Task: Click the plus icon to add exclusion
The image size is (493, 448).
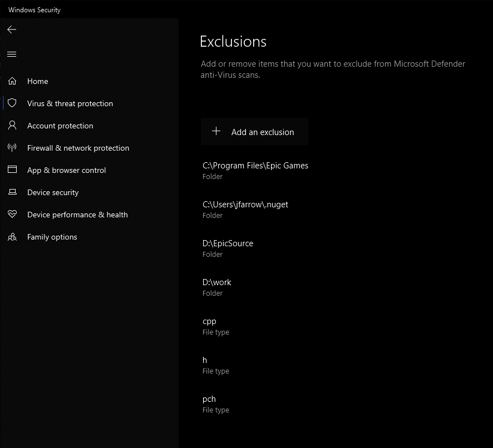Action: pyautogui.click(x=216, y=132)
